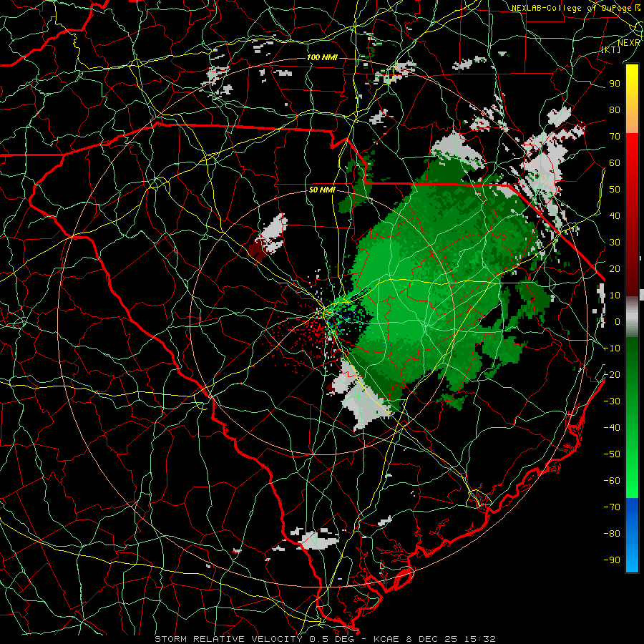Click the 0 value on the velocity scale
The height and width of the screenshot is (644, 644).
tap(618, 322)
